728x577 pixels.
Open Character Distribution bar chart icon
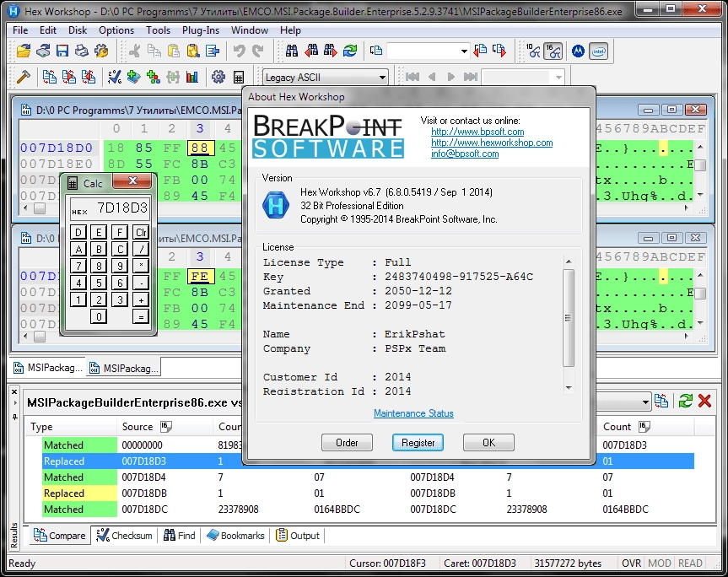tap(191, 77)
